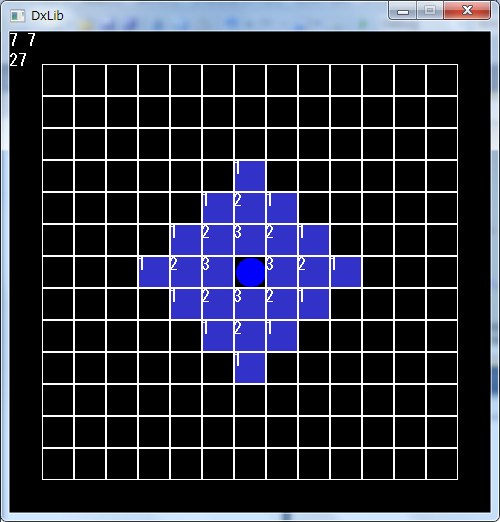Select the bottom-left corner cell of the grid
This screenshot has height=522, width=500.
[58, 464]
